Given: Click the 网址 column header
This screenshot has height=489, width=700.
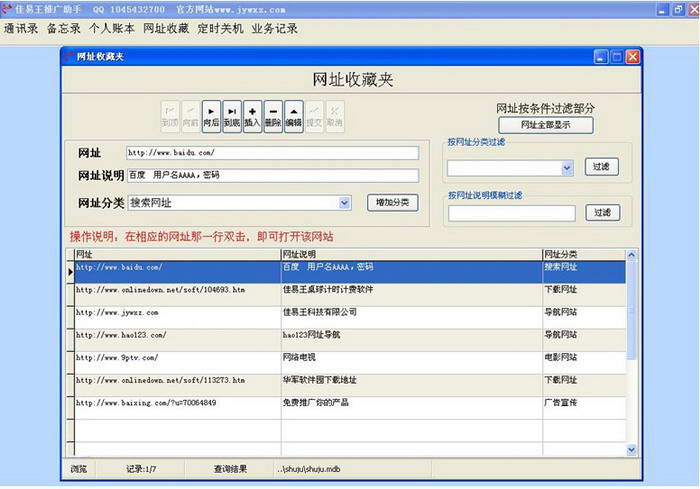Looking at the screenshot, I should [x=178, y=255].
